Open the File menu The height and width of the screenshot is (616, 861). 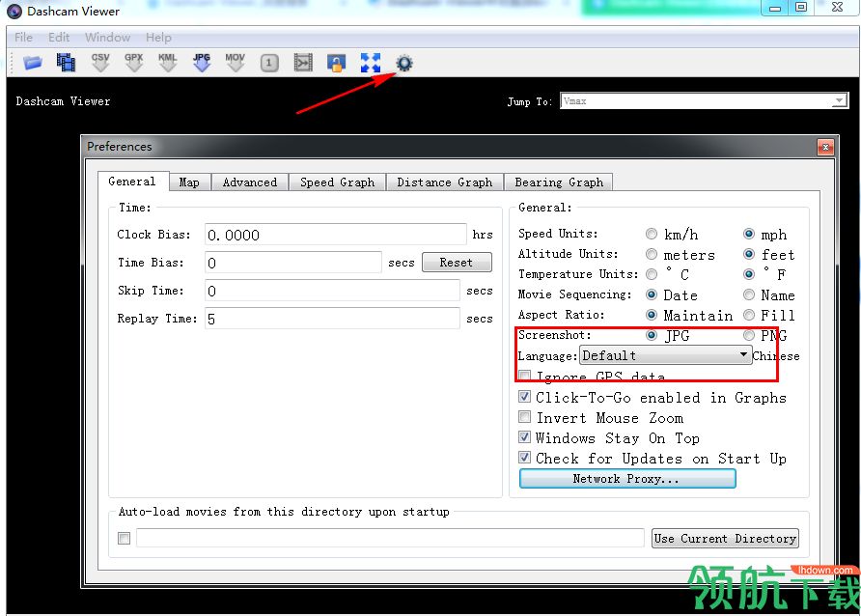(23, 38)
